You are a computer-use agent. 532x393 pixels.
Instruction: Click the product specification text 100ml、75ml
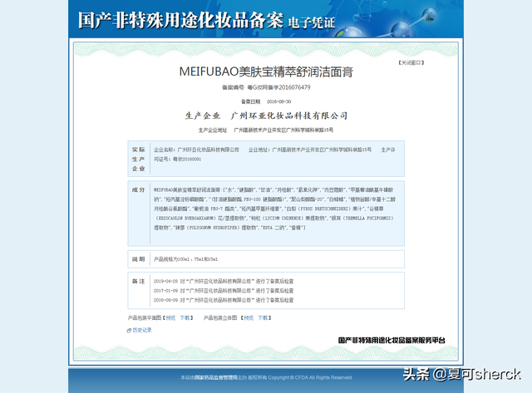pos(186,259)
